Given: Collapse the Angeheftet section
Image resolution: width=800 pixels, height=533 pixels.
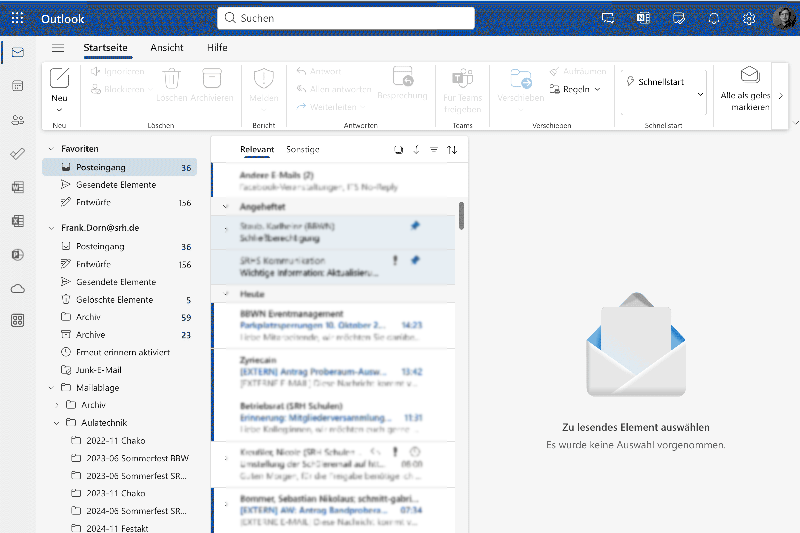Looking at the screenshot, I should click(226, 207).
